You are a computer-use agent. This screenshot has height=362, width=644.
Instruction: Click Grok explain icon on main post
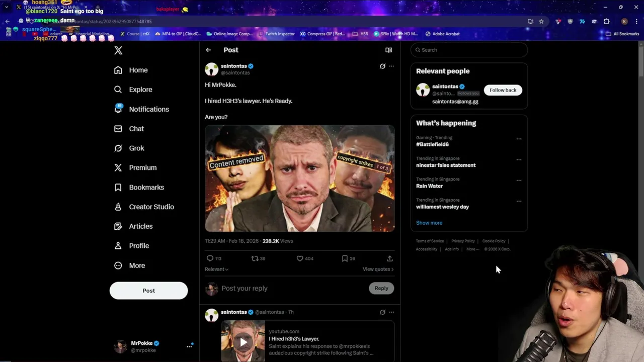pos(382,66)
